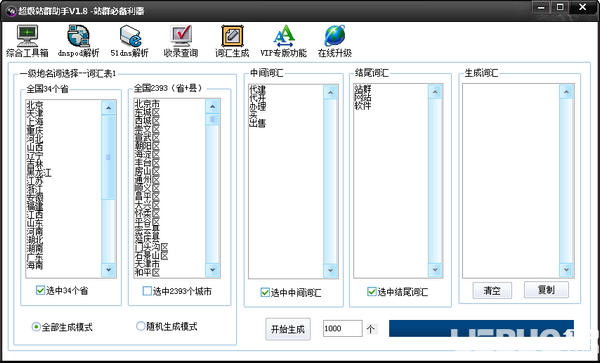The height and width of the screenshot is (363, 600).
Task: Open 收录查询 tool
Action: click(181, 41)
